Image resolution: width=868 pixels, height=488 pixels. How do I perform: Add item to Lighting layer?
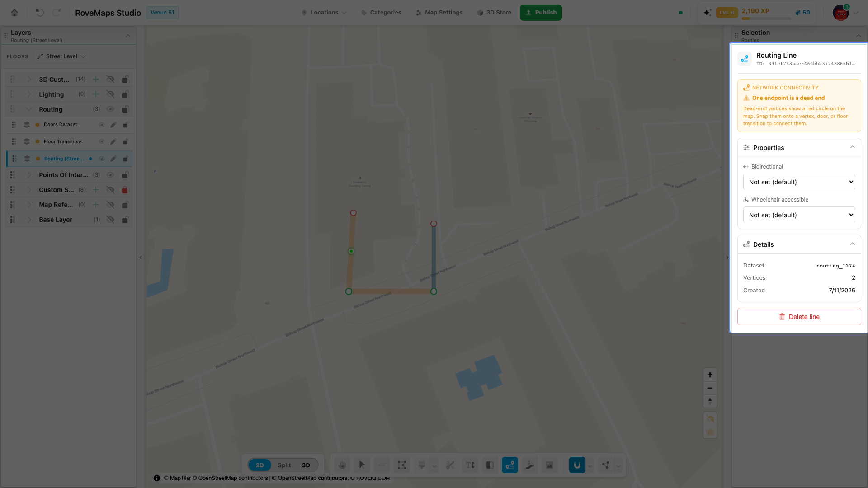point(96,94)
